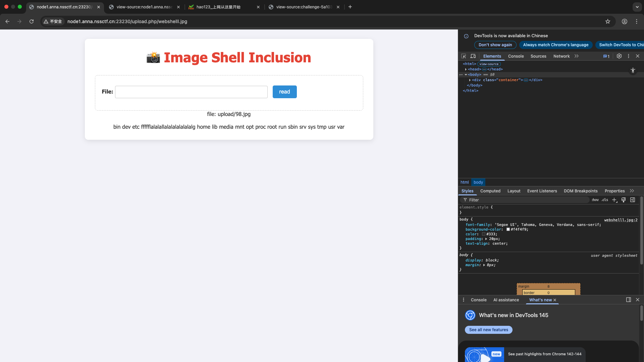Toggle the computed styles sidebar icon

(x=633, y=200)
